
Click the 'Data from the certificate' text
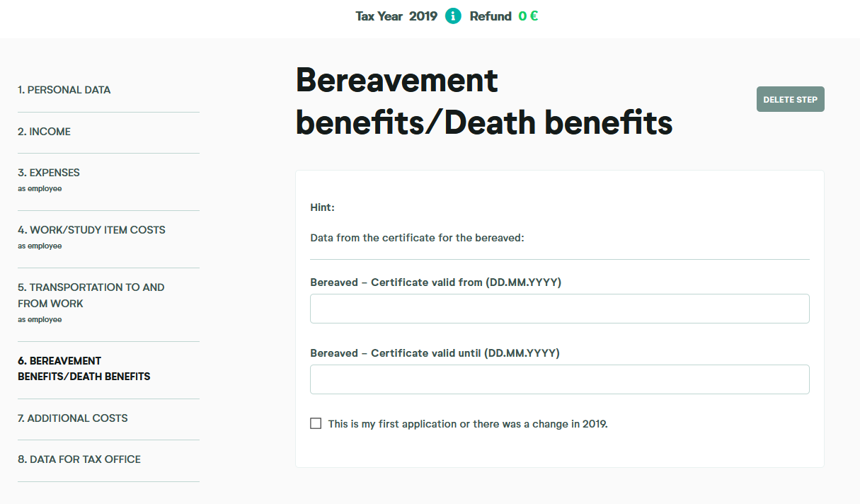click(417, 238)
